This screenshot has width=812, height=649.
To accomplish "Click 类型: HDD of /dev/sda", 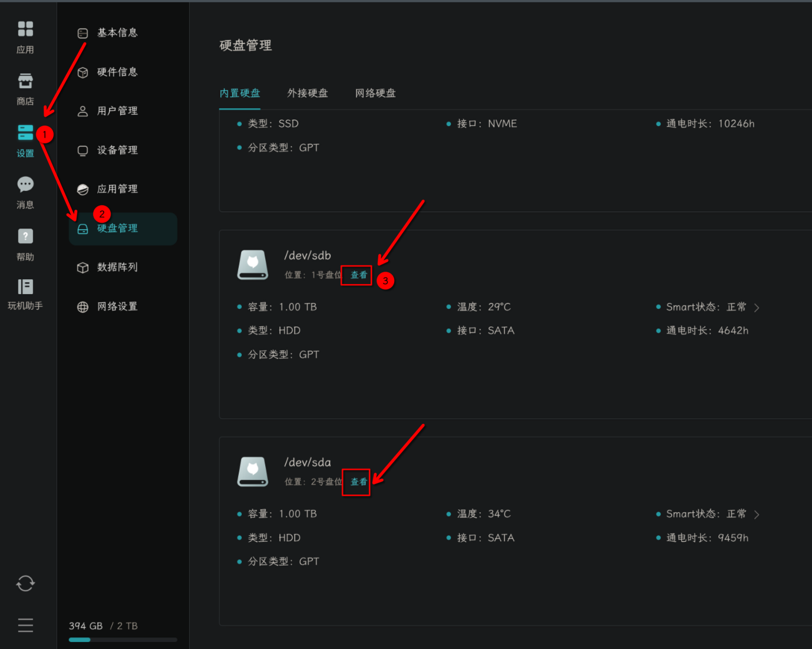I will click(274, 538).
